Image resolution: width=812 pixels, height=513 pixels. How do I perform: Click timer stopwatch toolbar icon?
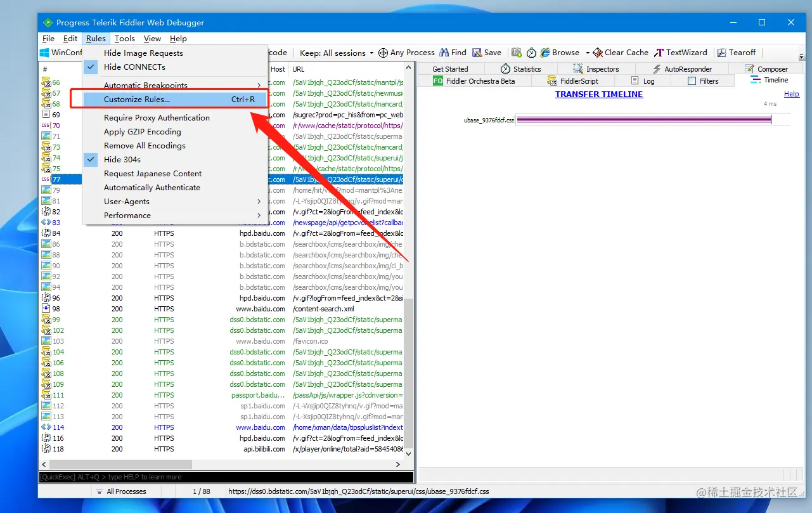(x=531, y=53)
